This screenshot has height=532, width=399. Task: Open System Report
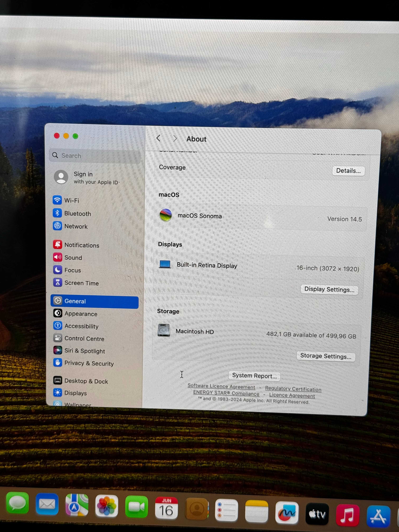[254, 376]
